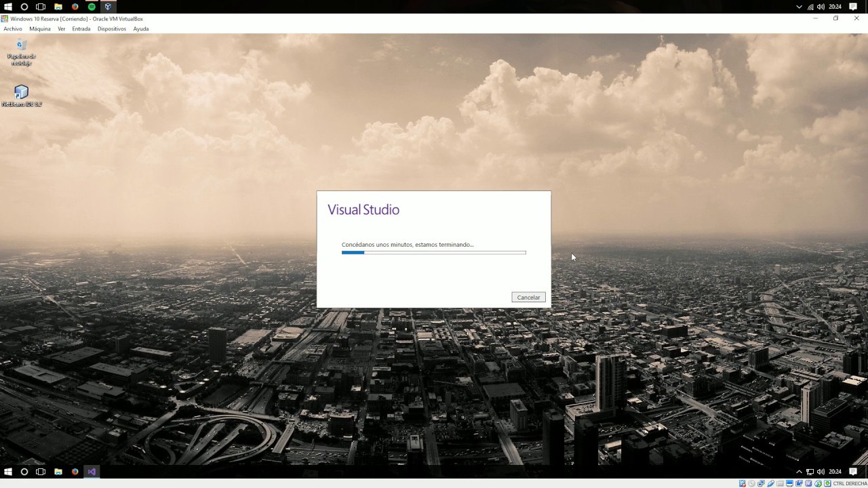
Task: Open the Ver menu
Action: point(62,29)
